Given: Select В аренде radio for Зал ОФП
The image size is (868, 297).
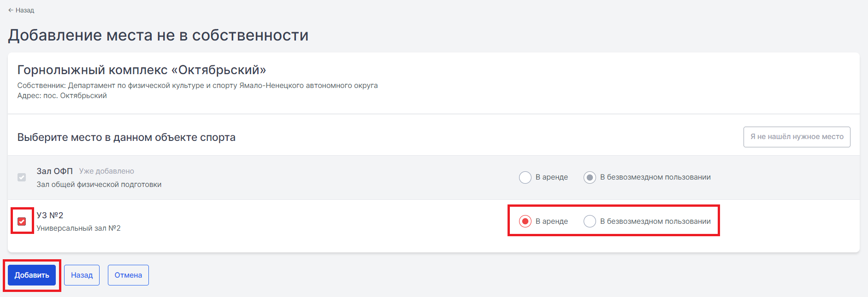Looking at the screenshot, I should (x=525, y=177).
